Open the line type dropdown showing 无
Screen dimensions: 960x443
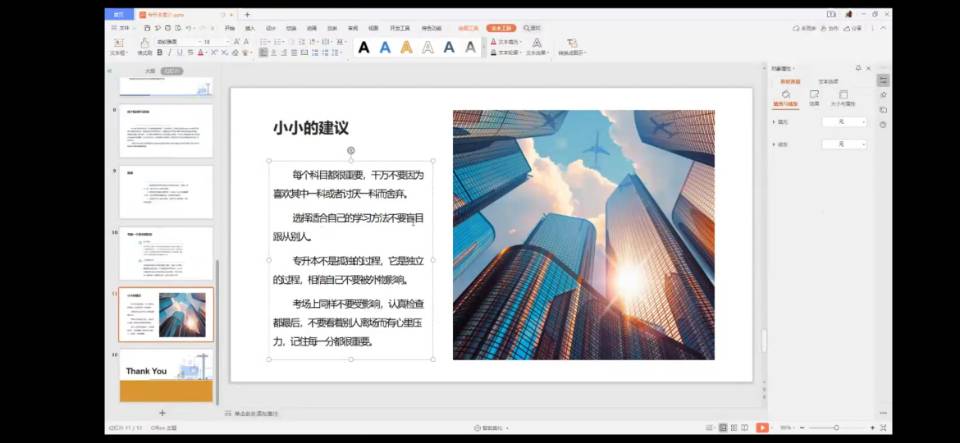coord(844,145)
